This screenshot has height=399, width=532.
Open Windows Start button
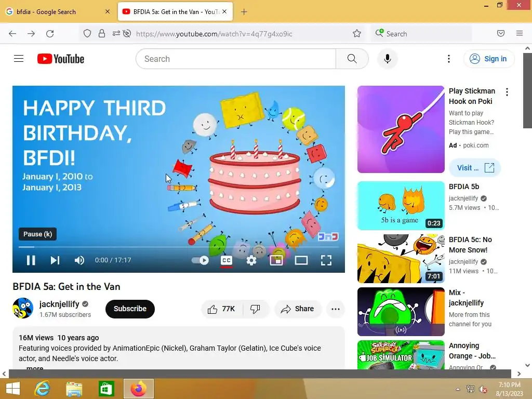[13, 389]
